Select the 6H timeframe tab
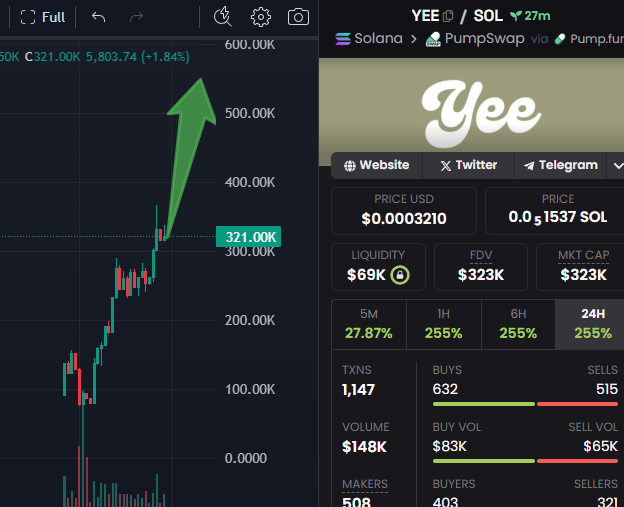Screen dimensions: 624x507 click(x=518, y=324)
